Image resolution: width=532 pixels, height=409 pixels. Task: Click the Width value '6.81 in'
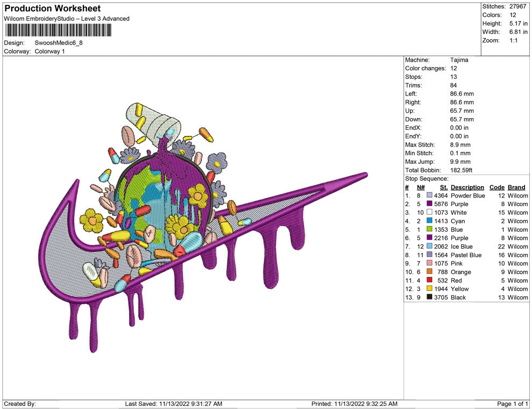[519, 32]
